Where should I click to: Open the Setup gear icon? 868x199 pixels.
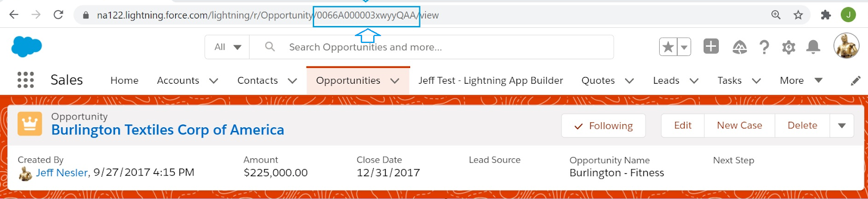789,47
